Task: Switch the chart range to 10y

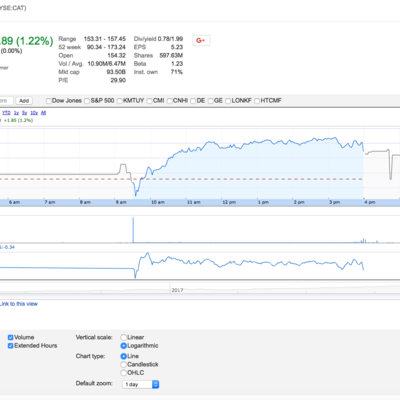Action: (34, 113)
